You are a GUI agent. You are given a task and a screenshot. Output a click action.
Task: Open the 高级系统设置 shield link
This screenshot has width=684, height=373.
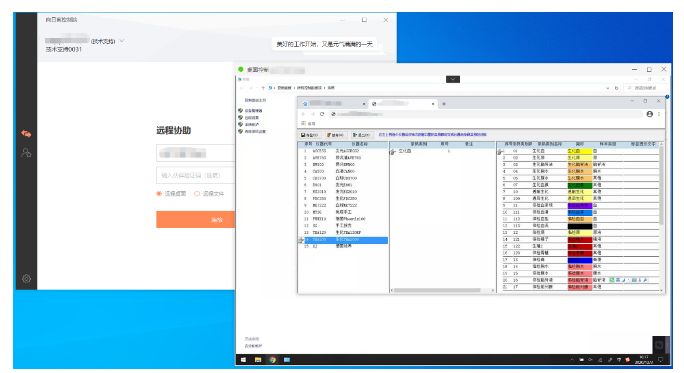coord(252,131)
